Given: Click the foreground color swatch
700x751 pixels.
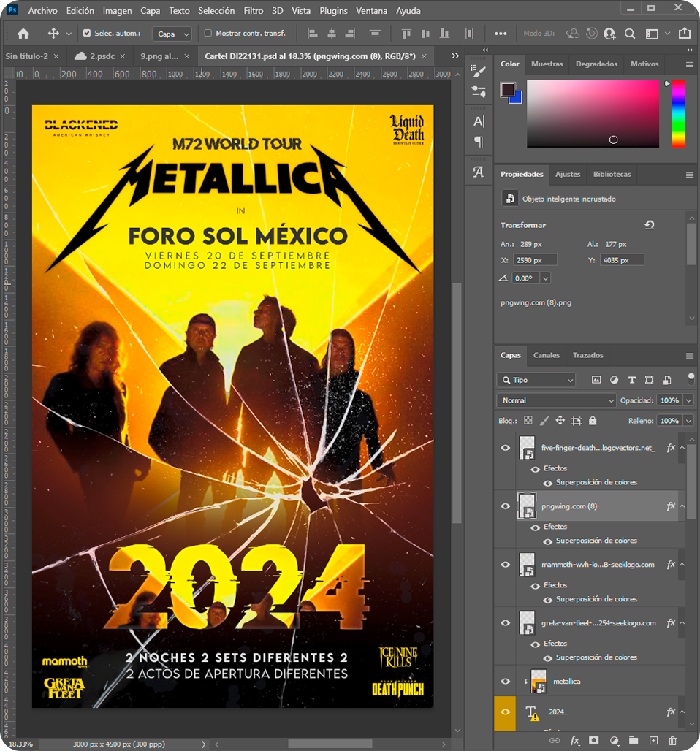Looking at the screenshot, I should [508, 90].
